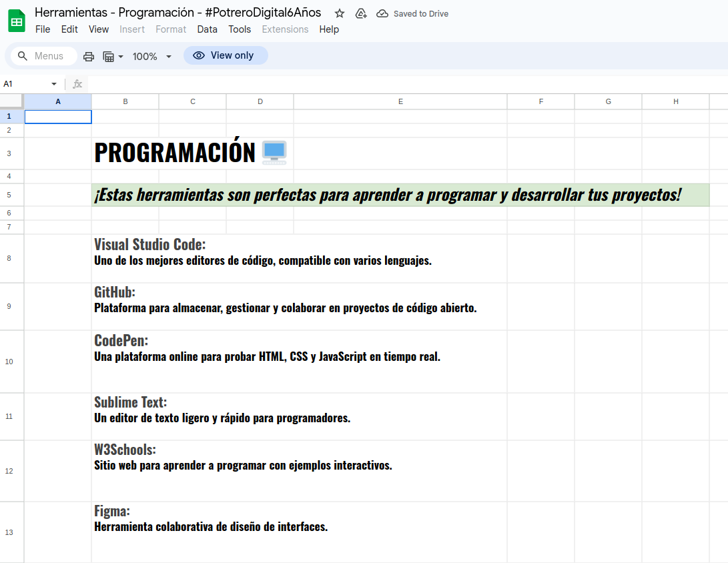Viewport: 728px width, 563px height.
Task: Open the Insert menu
Action: point(132,29)
